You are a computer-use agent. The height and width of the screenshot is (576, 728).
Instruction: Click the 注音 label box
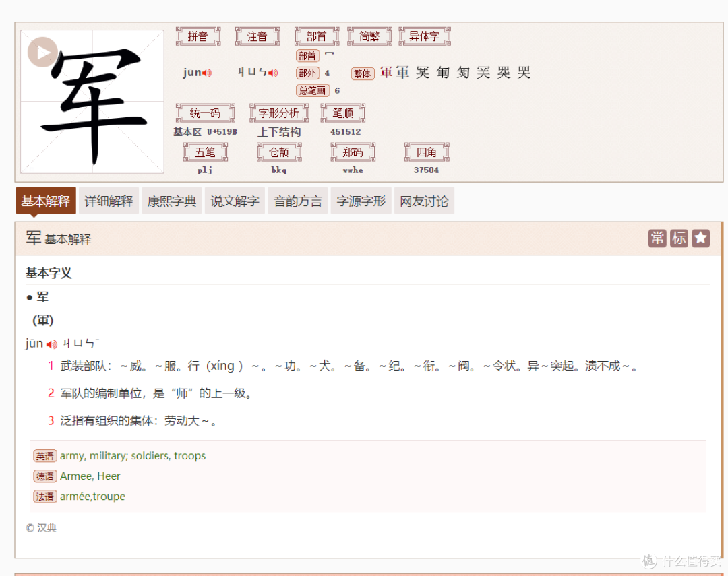pyautogui.click(x=257, y=36)
